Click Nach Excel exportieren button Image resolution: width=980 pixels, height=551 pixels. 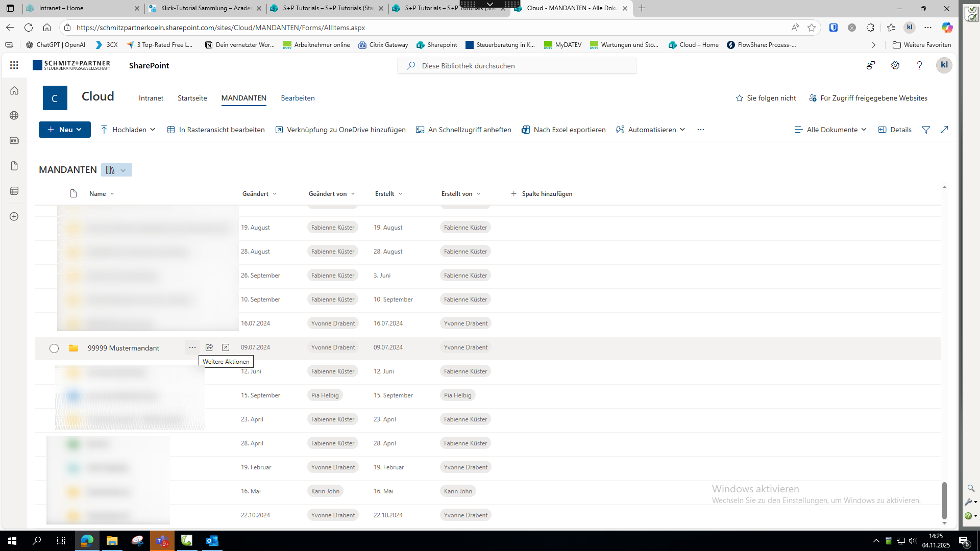click(563, 130)
